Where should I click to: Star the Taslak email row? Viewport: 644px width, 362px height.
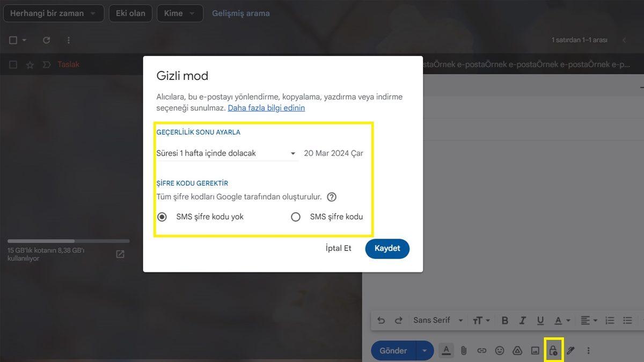30,64
